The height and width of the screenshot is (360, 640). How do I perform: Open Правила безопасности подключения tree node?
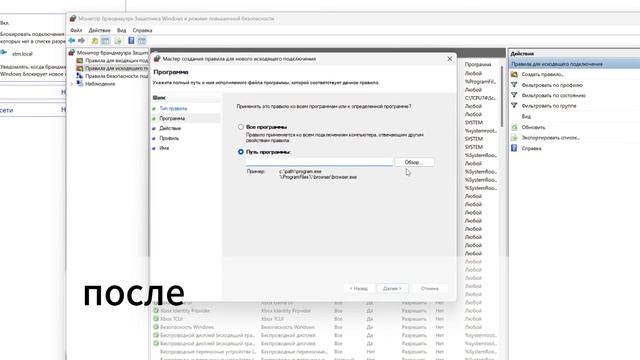click(x=112, y=76)
